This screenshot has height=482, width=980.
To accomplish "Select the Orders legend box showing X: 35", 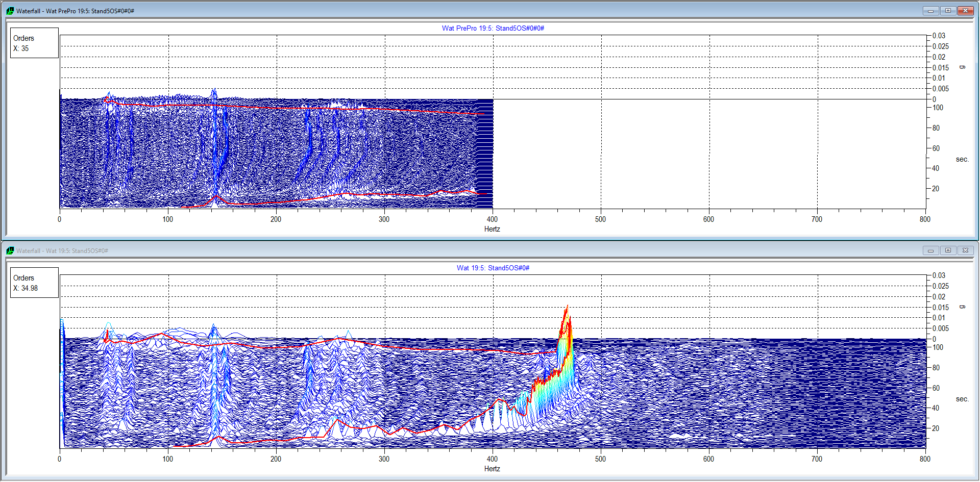I will pos(34,43).
